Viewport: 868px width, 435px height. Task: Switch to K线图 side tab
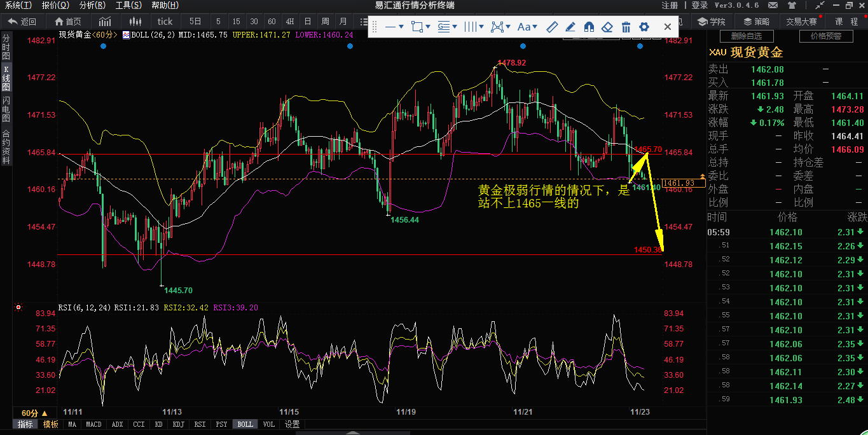(x=6, y=78)
